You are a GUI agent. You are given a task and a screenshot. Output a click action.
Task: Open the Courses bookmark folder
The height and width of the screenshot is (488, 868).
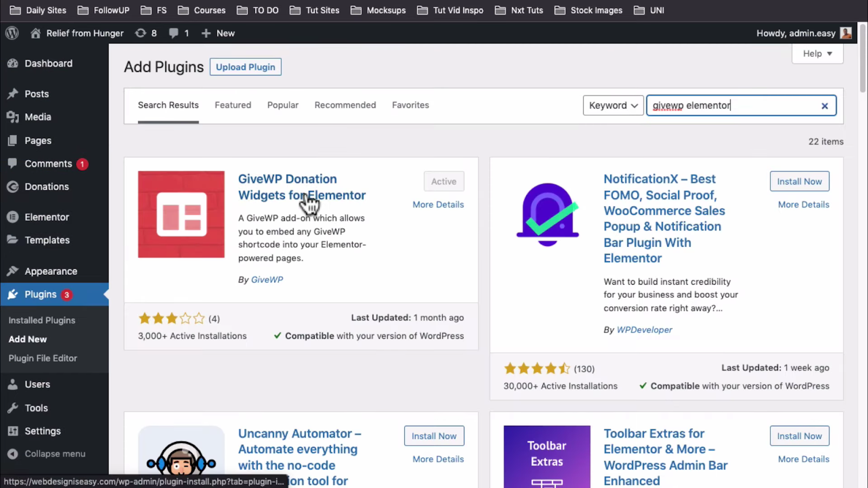[x=202, y=10]
